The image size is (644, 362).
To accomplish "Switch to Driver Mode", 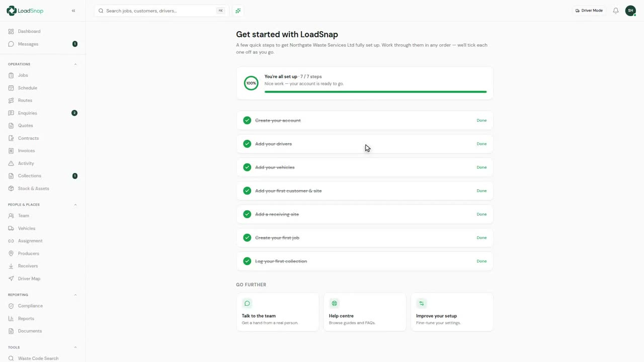I will [x=589, y=11].
